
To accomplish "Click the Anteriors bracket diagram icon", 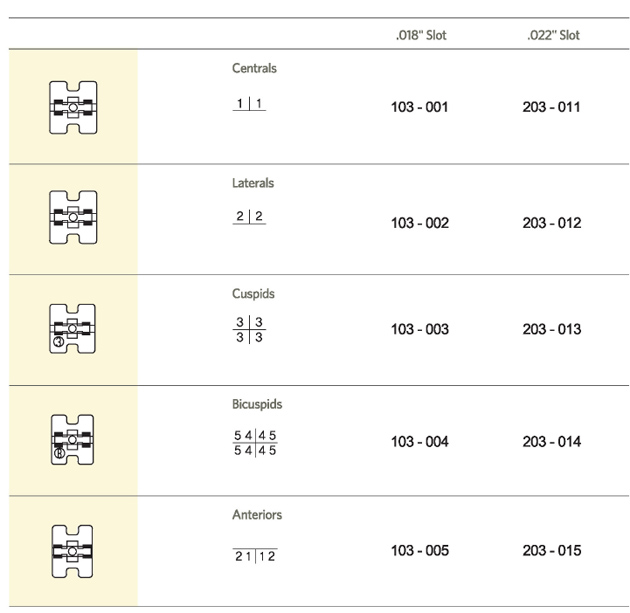I will coord(72,551).
